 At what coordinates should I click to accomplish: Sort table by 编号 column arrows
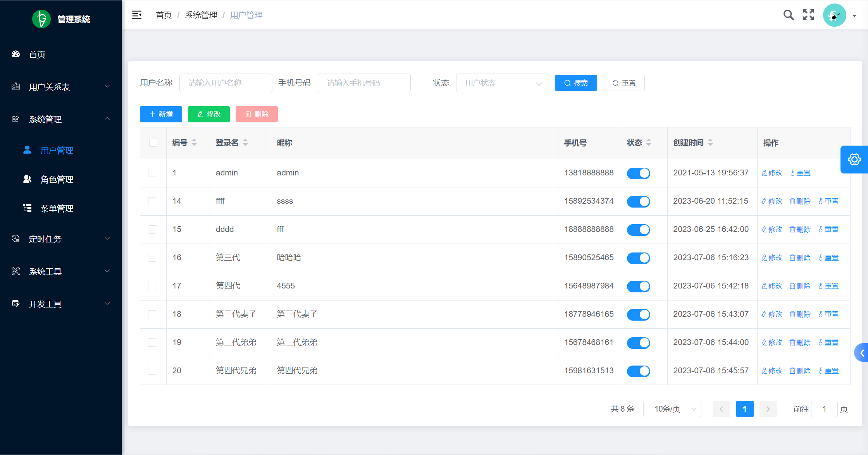click(194, 143)
